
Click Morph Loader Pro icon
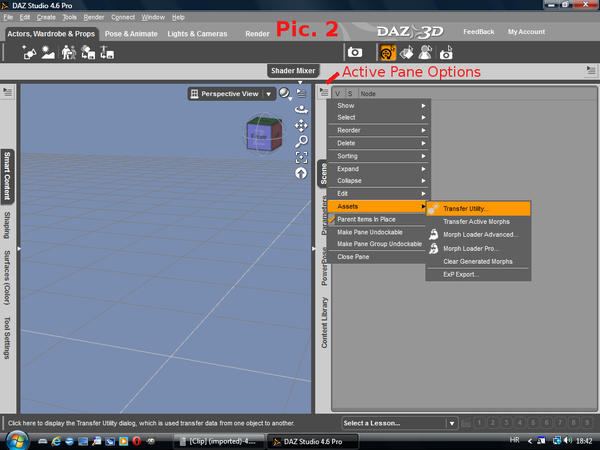click(x=434, y=248)
